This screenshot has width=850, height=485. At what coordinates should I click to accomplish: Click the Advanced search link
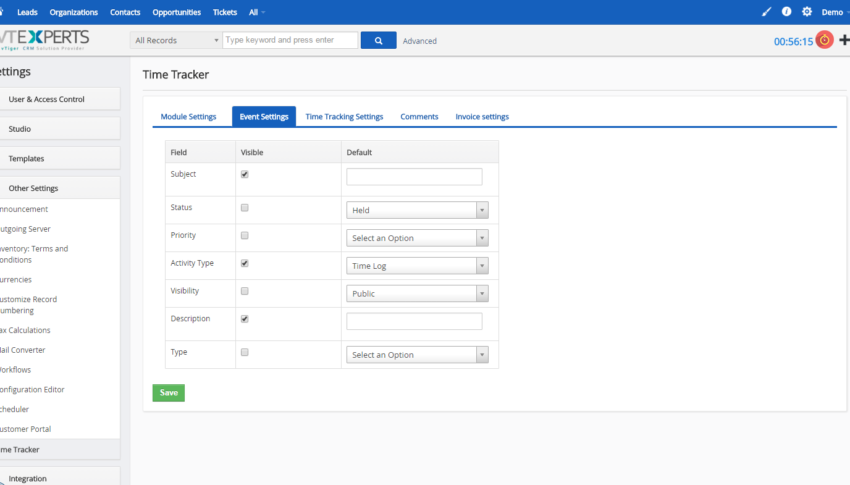420,41
